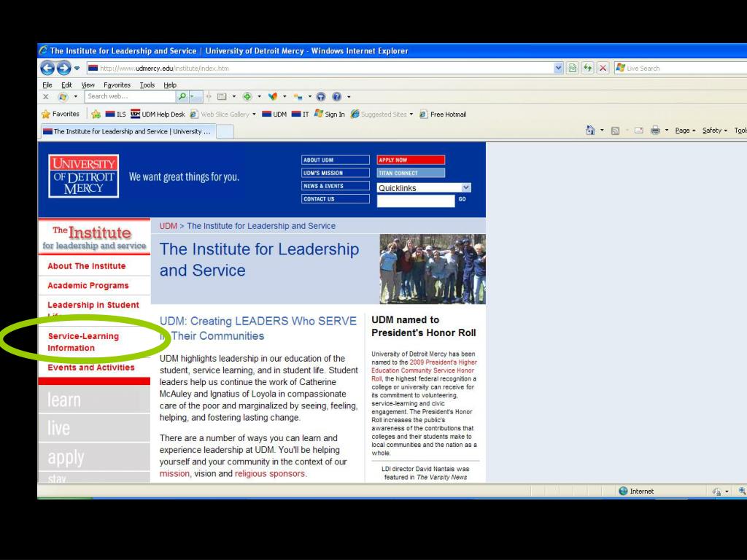Open the File menu
The image size is (747, 560).
[x=47, y=85]
